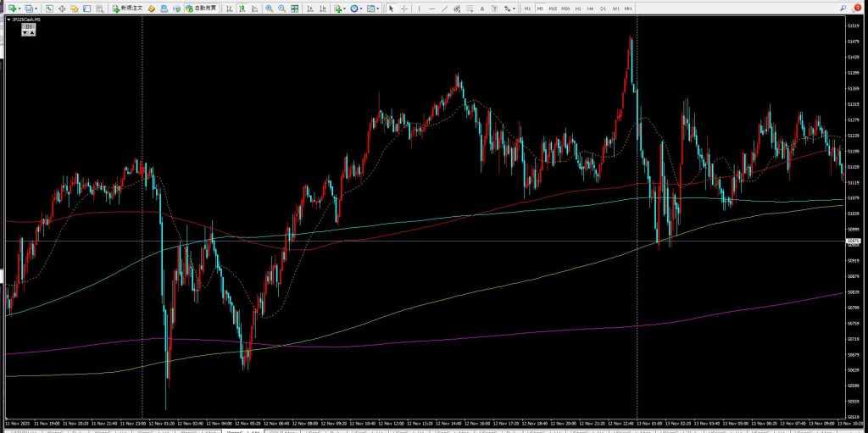868x433 pixels.
Task: Click the horizontal price level line label
Action: pos(854,241)
